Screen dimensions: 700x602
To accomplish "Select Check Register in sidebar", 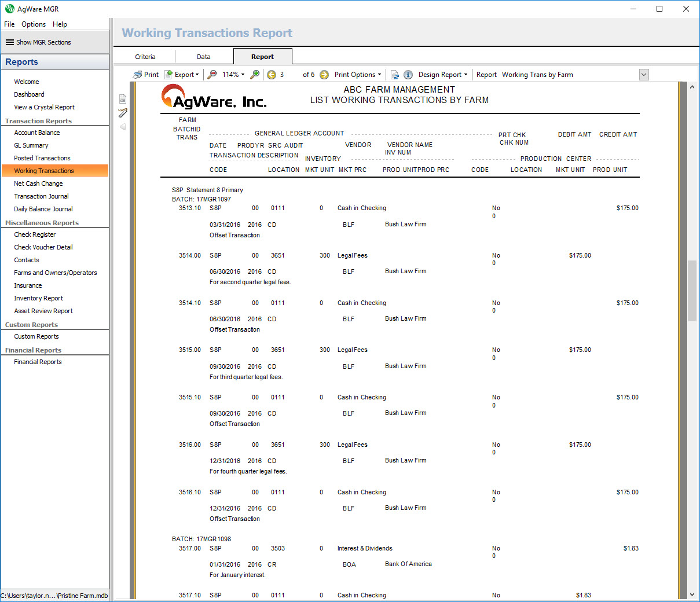I will pyautogui.click(x=35, y=234).
